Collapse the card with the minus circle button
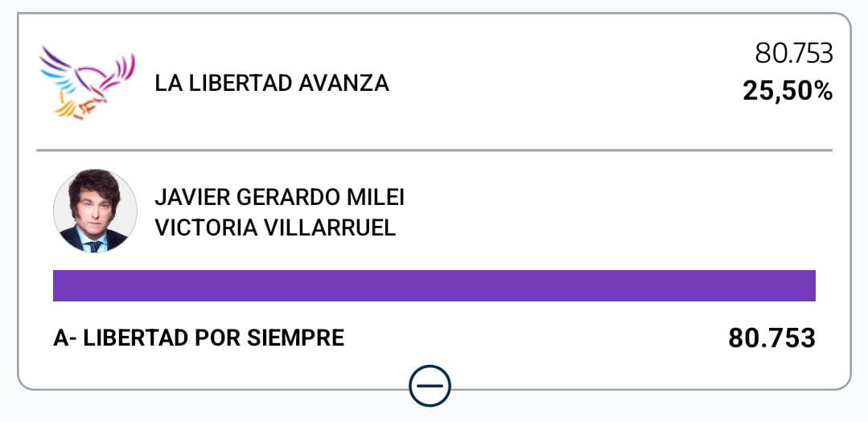Screen dimensions: 868x422 (x=430, y=387)
